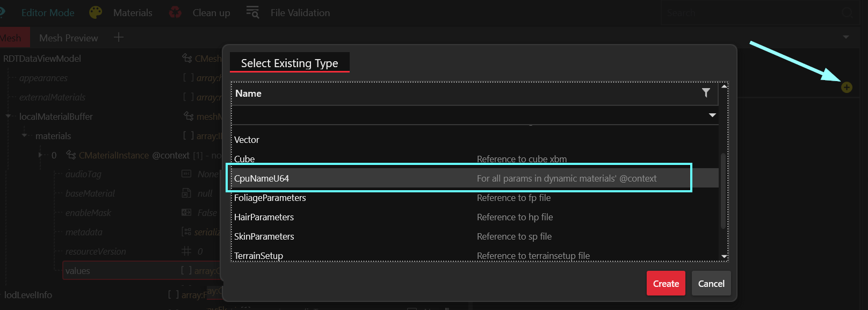Select the values row in the tree

point(78,271)
